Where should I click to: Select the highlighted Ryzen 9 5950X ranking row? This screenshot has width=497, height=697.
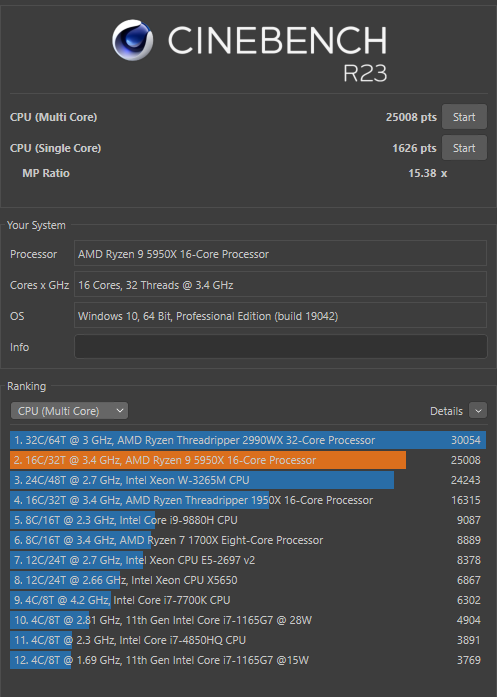248,460
